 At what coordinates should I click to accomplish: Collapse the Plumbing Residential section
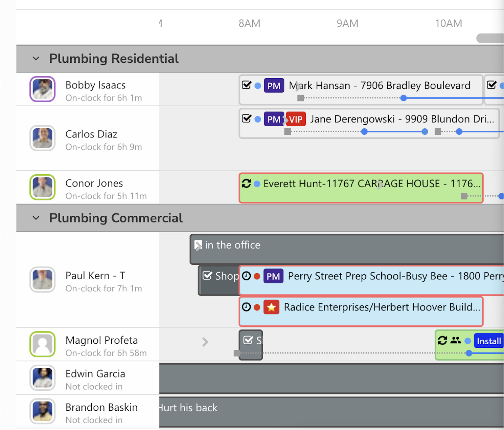(36, 58)
